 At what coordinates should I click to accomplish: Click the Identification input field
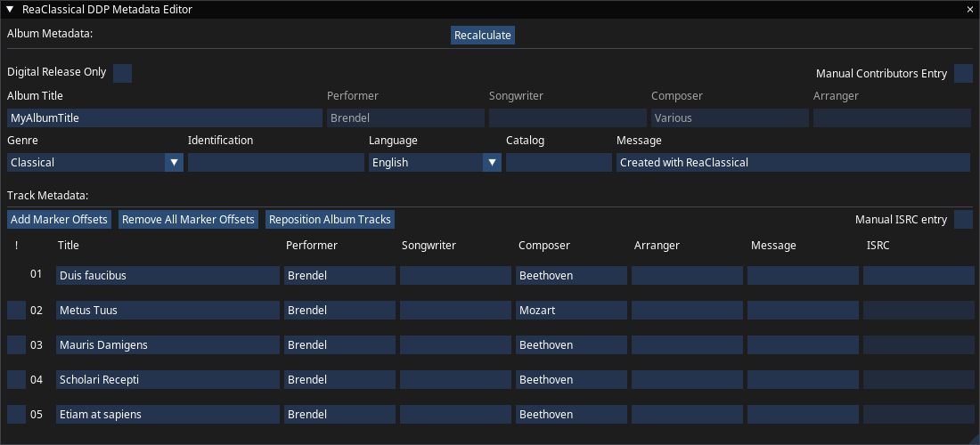pos(276,162)
